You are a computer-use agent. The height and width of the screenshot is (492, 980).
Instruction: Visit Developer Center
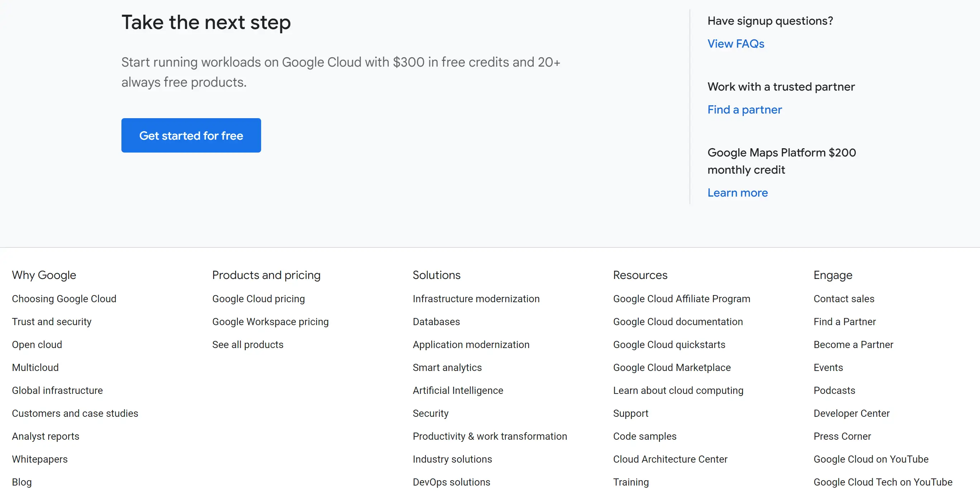point(851,413)
